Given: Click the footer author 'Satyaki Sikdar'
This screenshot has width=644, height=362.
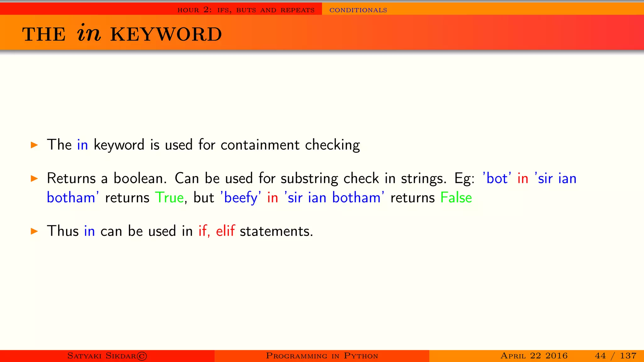Looking at the screenshot, I should pyautogui.click(x=102, y=356).
